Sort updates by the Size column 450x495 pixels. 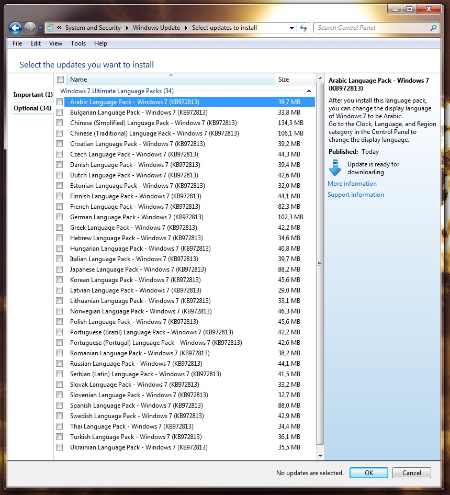pos(295,80)
